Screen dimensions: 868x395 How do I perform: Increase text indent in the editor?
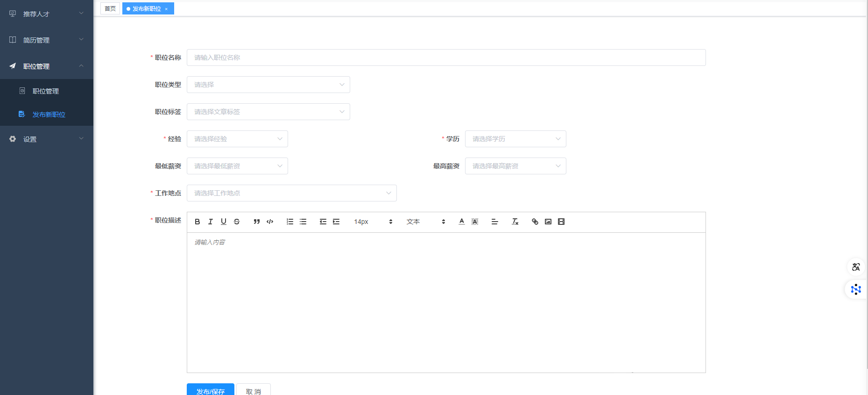click(336, 222)
